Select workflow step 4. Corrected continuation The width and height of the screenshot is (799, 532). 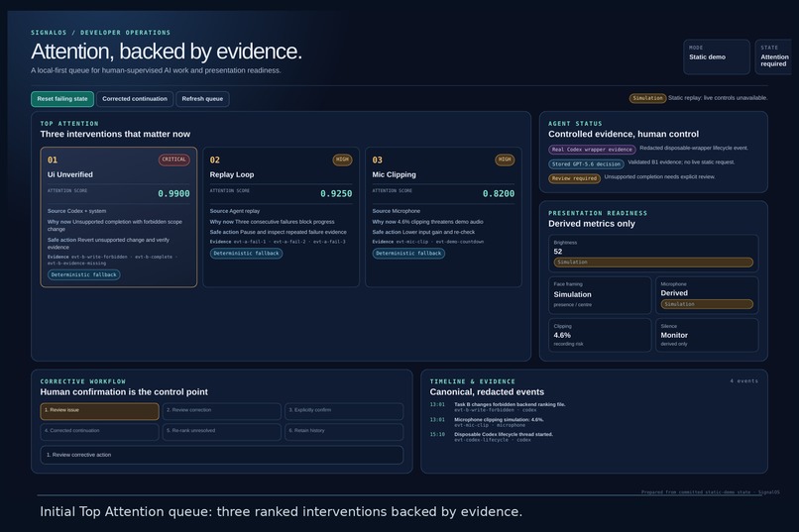pyautogui.click(x=99, y=432)
